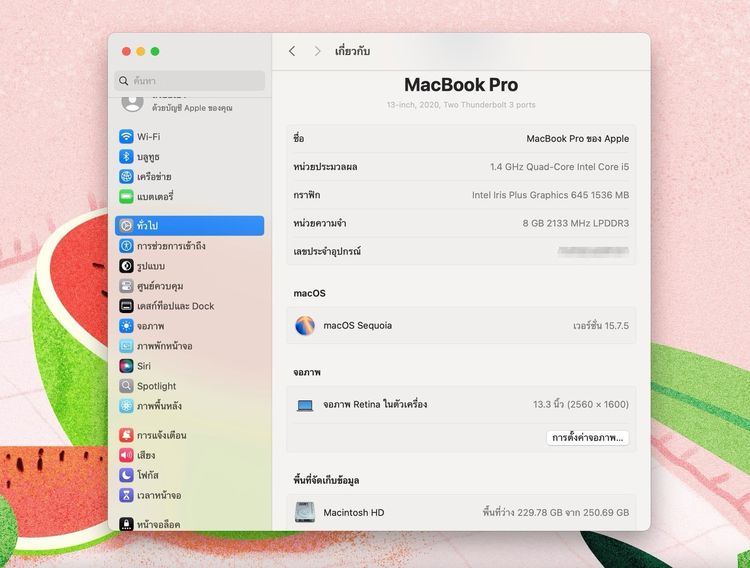Click the name value MacBook Pro ของ Apple
The image size is (750, 568).
pyautogui.click(x=577, y=139)
